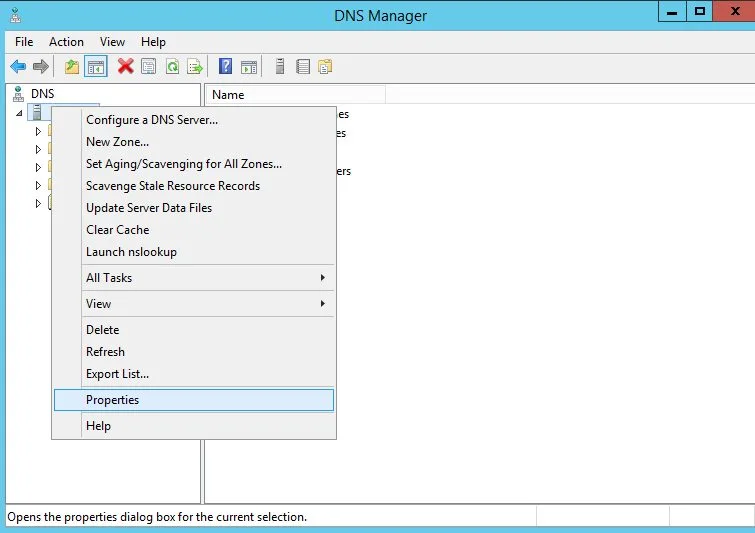
Task: Open the File menu
Action: point(24,42)
